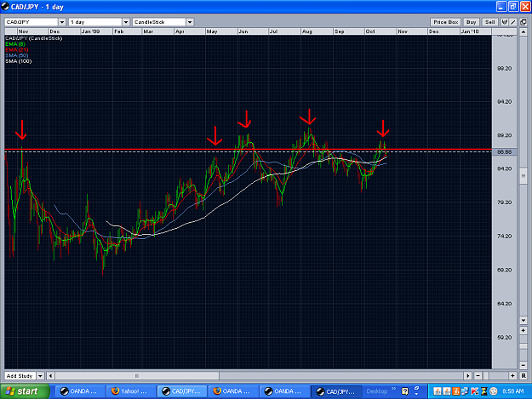
Task: Click the SMA (100) legend label
Action: 19,61
